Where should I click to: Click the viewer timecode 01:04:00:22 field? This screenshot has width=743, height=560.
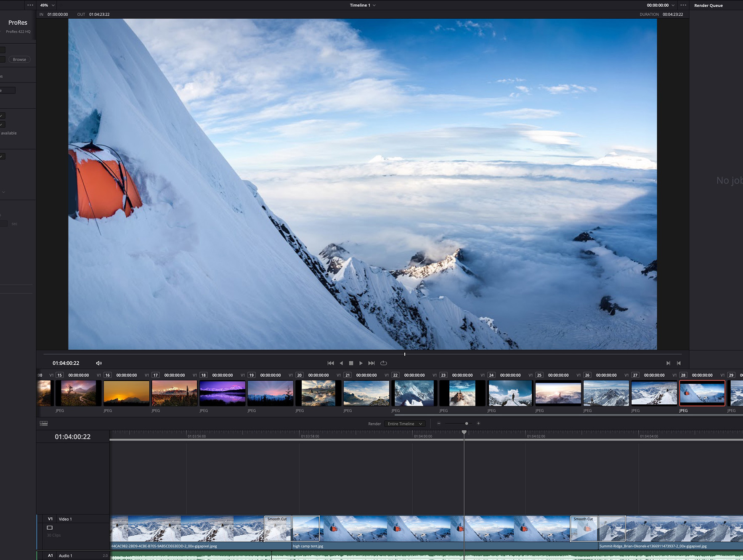[x=66, y=363]
